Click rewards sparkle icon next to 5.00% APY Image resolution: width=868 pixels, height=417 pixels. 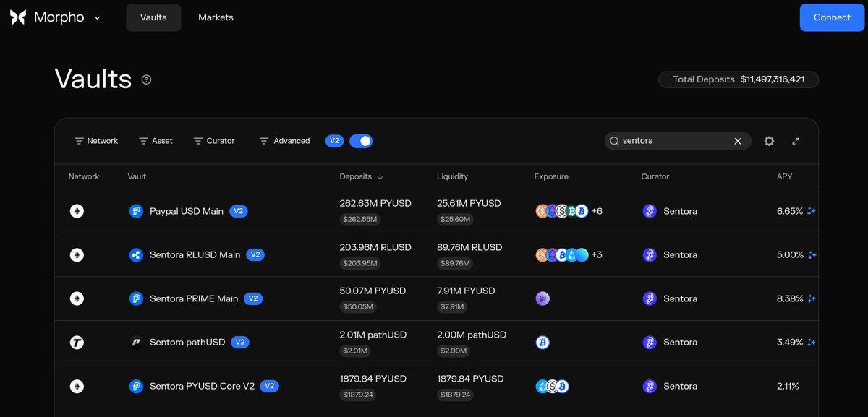click(x=812, y=254)
